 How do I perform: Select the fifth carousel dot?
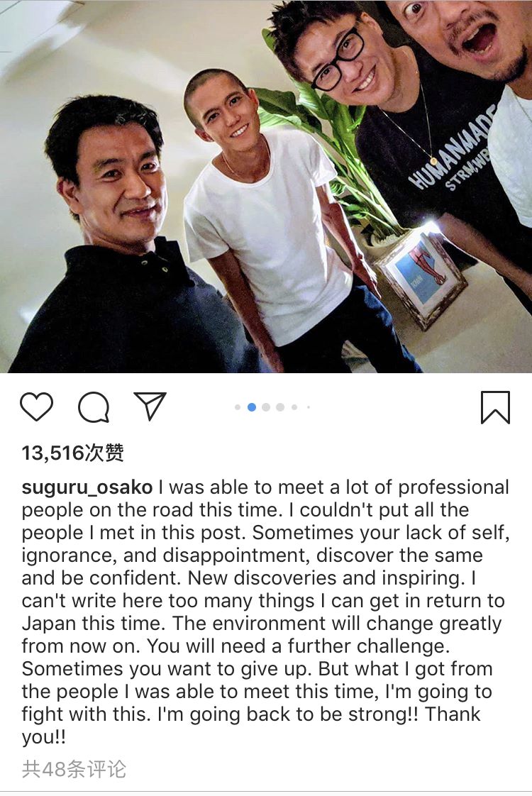294,407
